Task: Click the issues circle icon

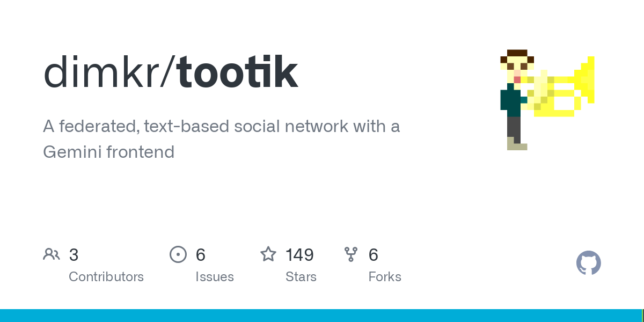Action: tap(178, 254)
